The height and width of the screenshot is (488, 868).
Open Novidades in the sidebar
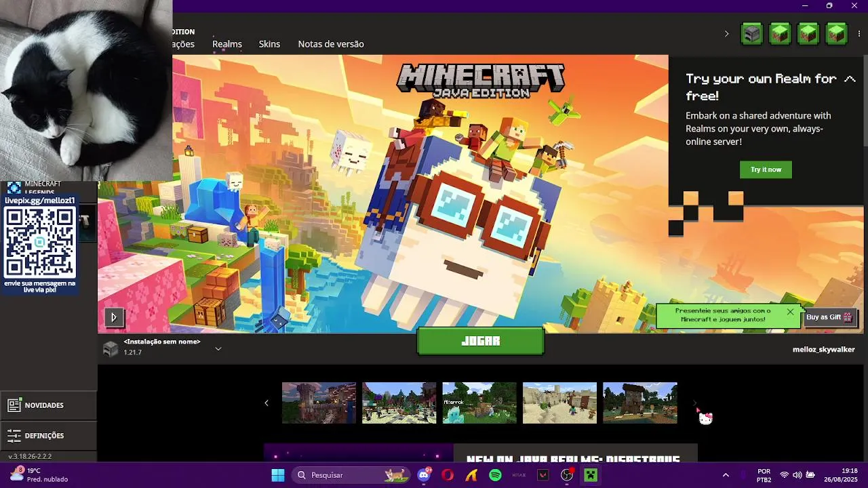pos(48,405)
